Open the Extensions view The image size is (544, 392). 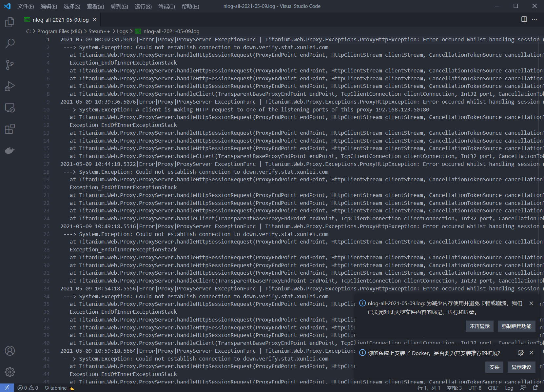(x=10, y=129)
